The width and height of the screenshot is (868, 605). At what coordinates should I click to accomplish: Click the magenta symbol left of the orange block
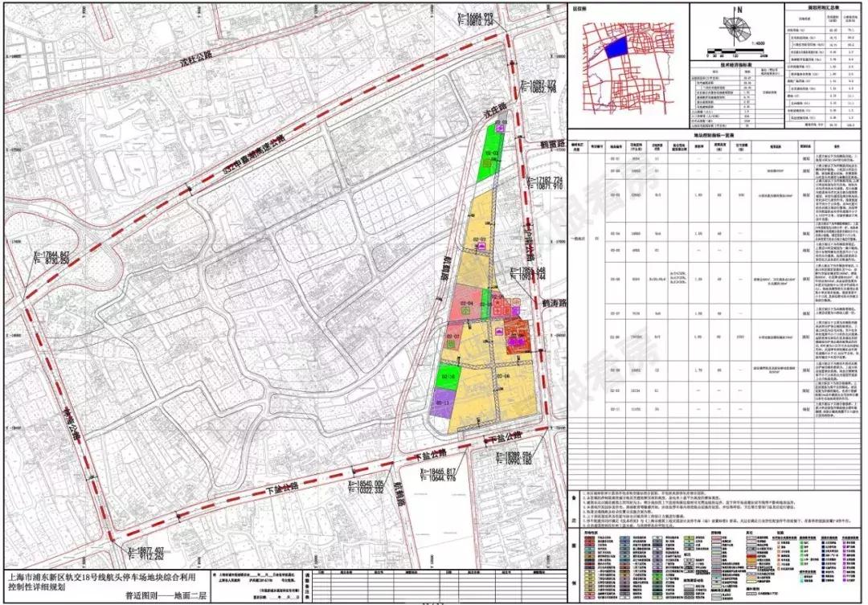point(499,332)
